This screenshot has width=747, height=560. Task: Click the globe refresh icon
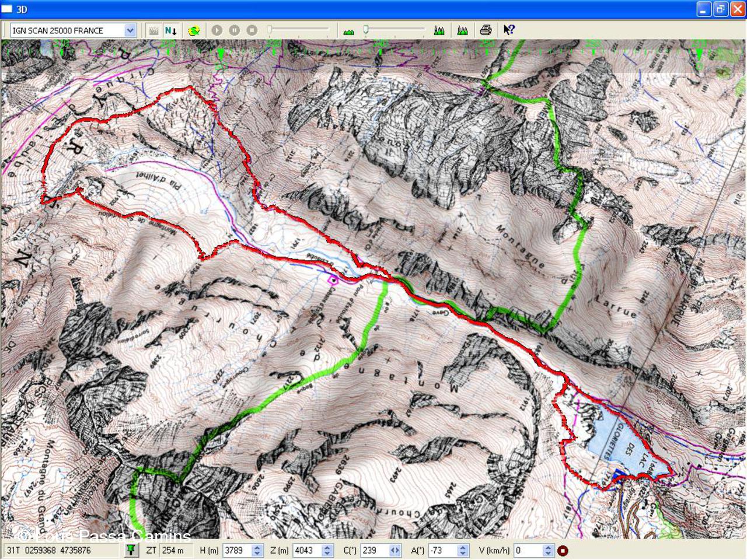click(194, 30)
